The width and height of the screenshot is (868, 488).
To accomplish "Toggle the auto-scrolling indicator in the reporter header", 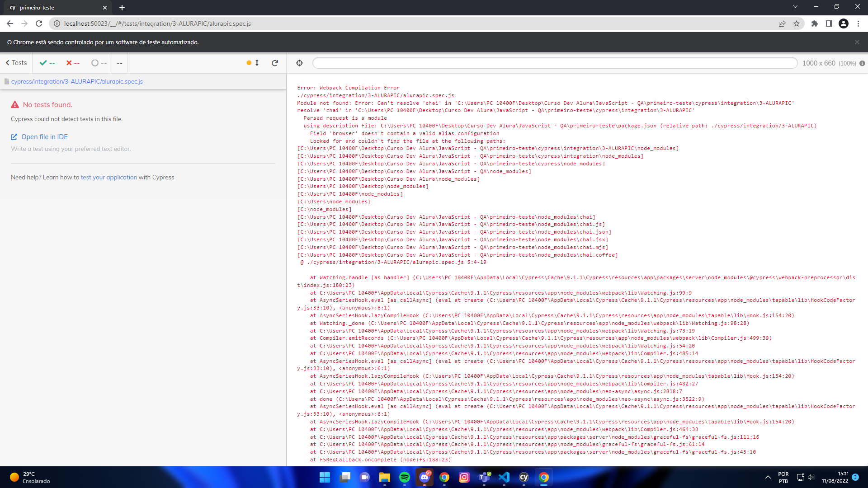I will click(x=253, y=63).
